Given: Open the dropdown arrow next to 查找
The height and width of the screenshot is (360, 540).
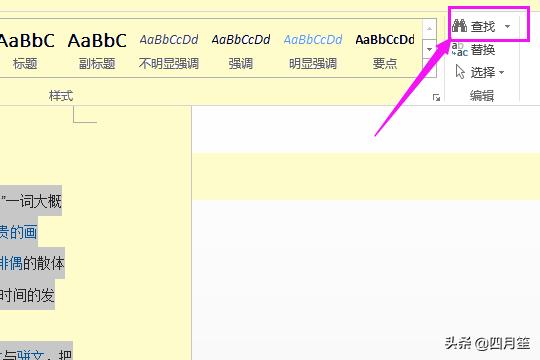Looking at the screenshot, I should coord(507,26).
